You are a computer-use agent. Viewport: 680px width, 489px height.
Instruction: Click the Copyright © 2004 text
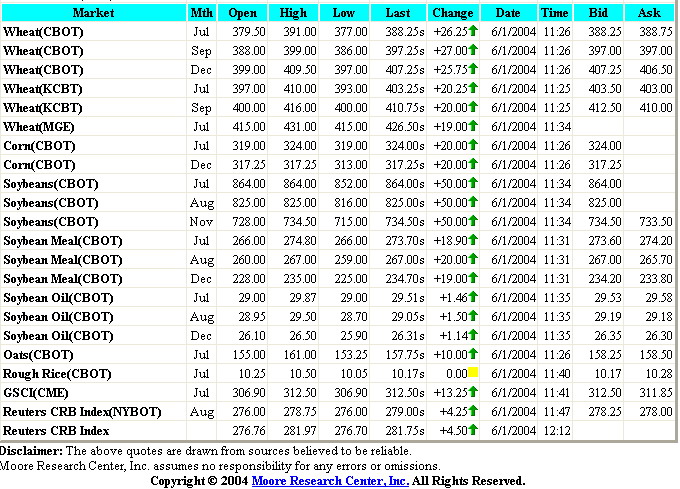pyautogui.click(x=199, y=481)
